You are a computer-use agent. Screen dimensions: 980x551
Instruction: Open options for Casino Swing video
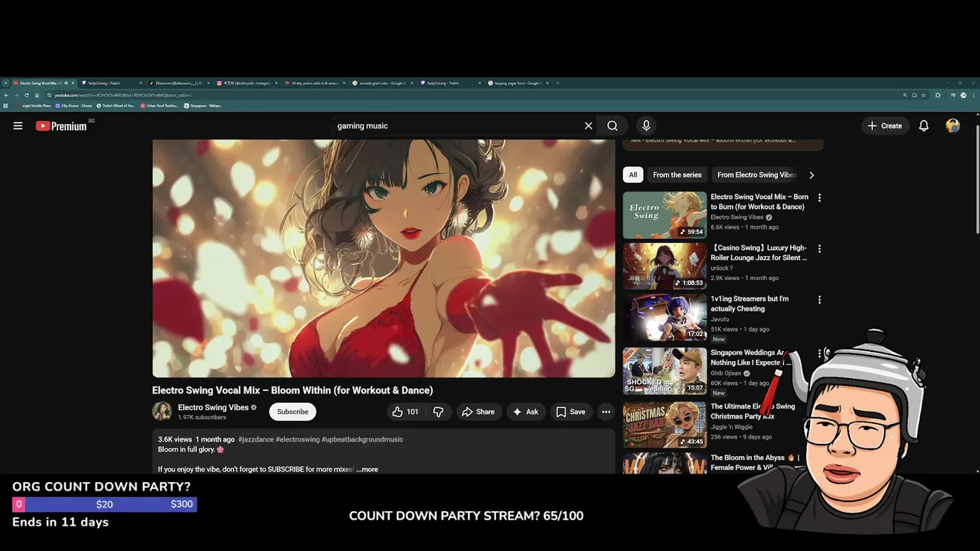tap(819, 249)
